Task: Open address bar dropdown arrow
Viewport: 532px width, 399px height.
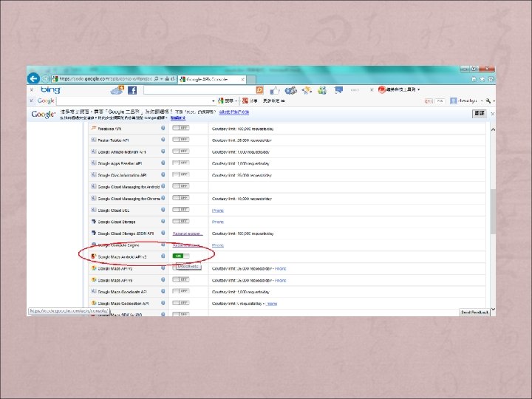Action: pyautogui.click(x=162, y=79)
